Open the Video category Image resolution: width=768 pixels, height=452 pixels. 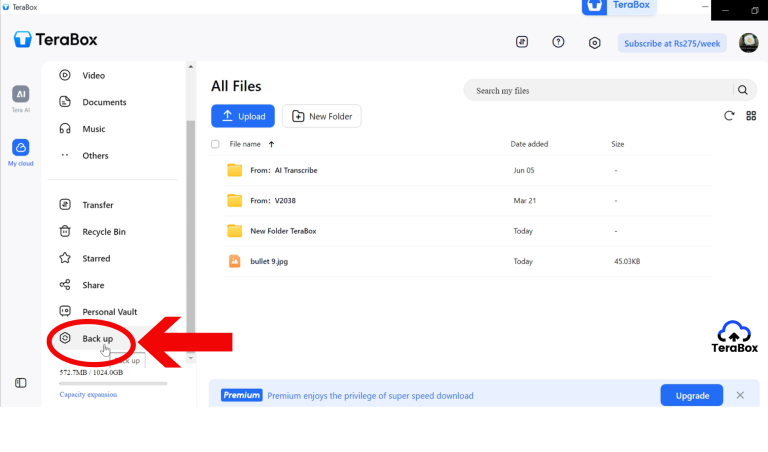pos(93,75)
